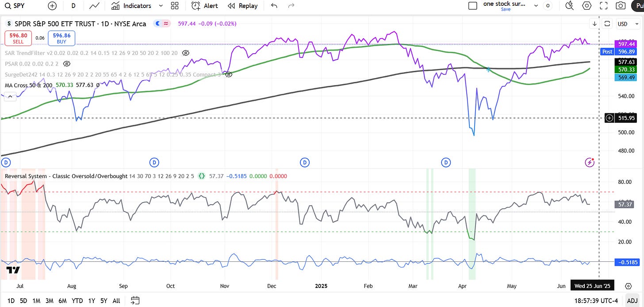Select the 5D date range
The image size is (644, 307).
click(x=23, y=301)
